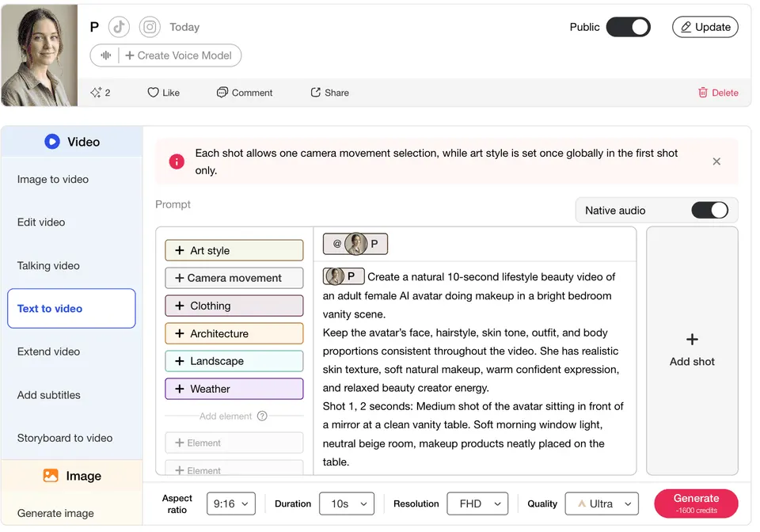
Task: Click the Generate button
Action: (696, 503)
